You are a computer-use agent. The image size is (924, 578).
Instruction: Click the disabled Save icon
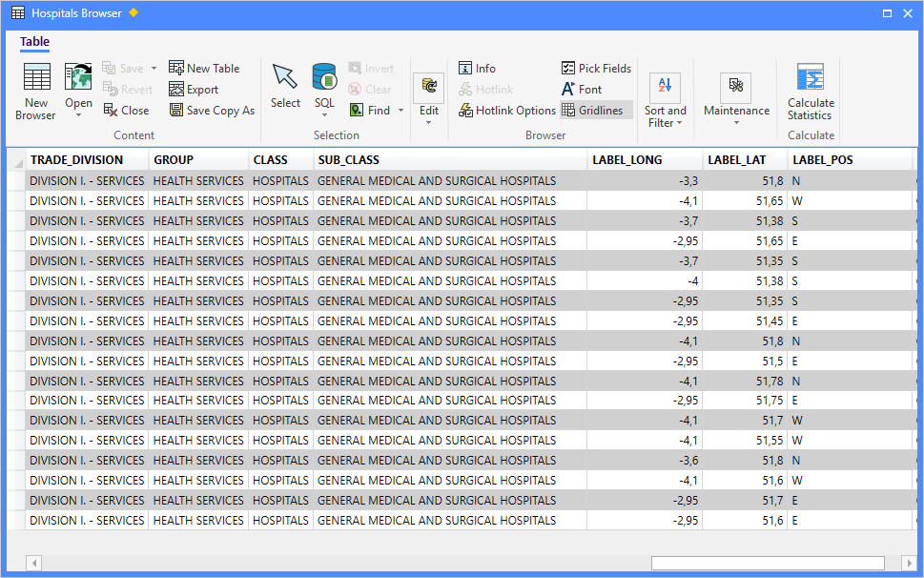click(109, 69)
